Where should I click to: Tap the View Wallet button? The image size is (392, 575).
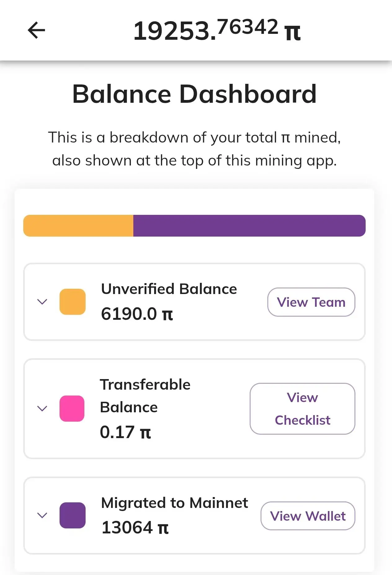(x=308, y=516)
